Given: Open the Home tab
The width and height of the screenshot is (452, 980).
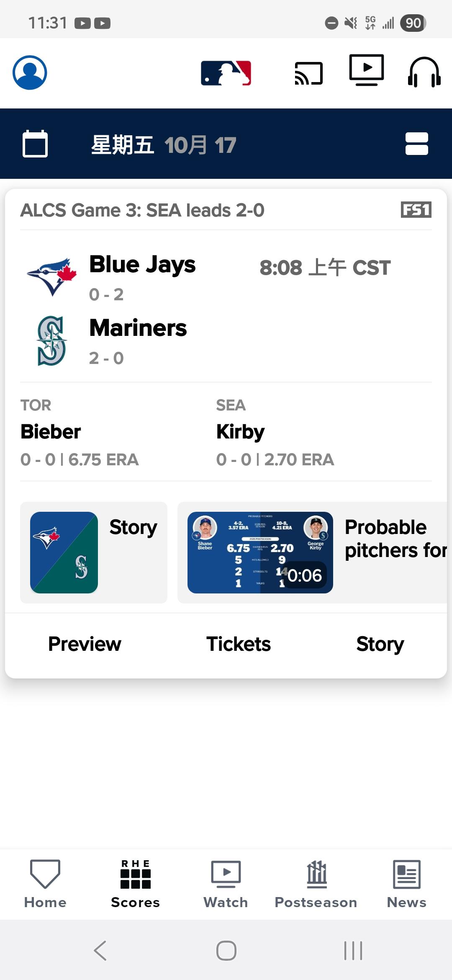Looking at the screenshot, I should click(x=45, y=884).
